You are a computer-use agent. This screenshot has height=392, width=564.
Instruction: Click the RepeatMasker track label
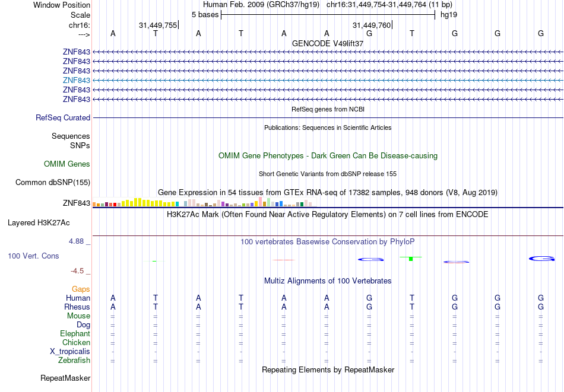click(65, 378)
